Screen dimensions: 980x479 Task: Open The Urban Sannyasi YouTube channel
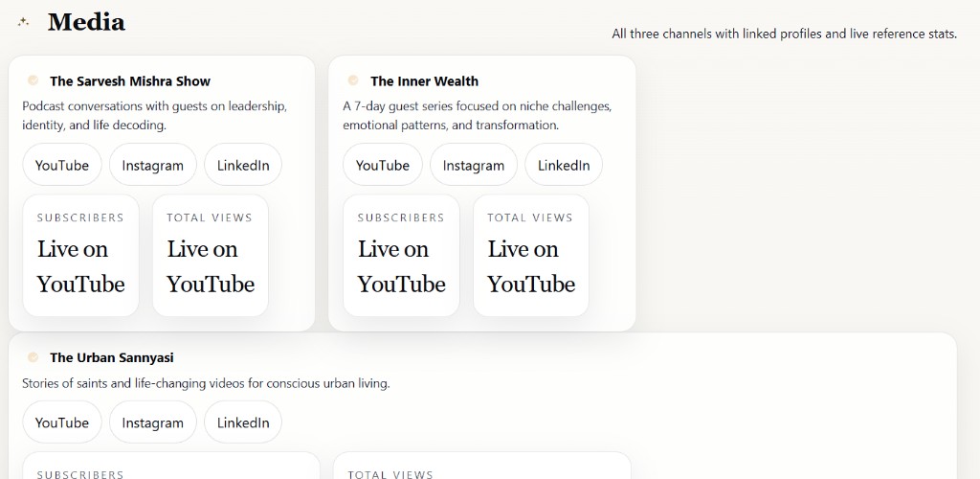coord(62,422)
